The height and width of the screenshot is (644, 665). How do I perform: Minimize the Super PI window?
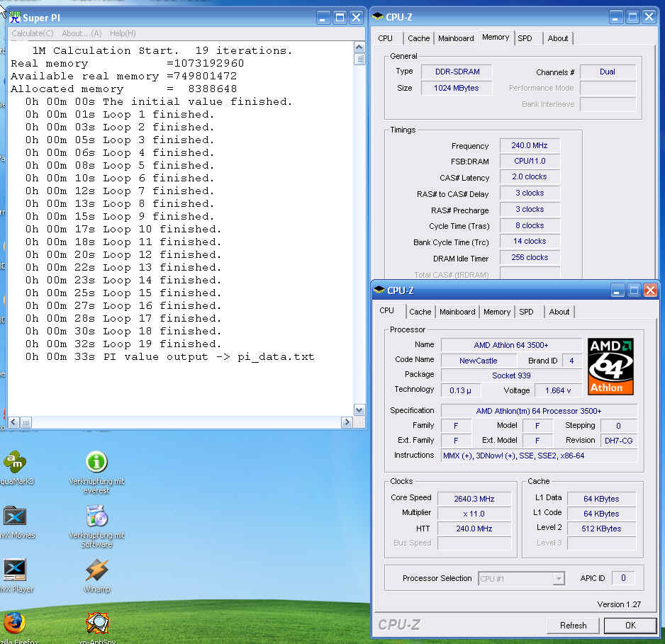coord(323,18)
